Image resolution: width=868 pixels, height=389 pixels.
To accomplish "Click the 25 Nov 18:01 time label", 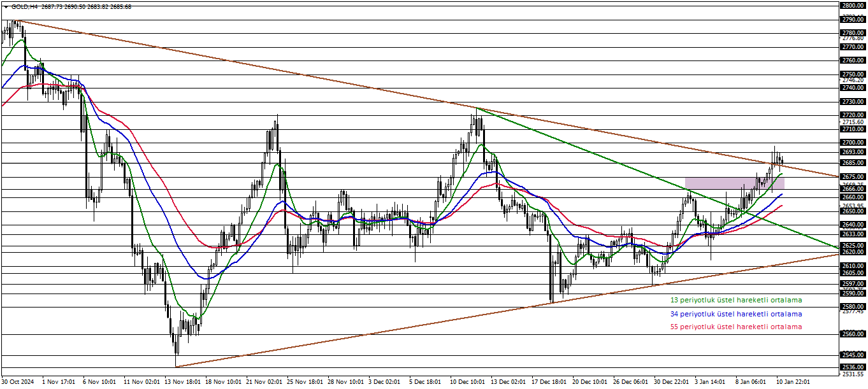I will pos(305,382).
